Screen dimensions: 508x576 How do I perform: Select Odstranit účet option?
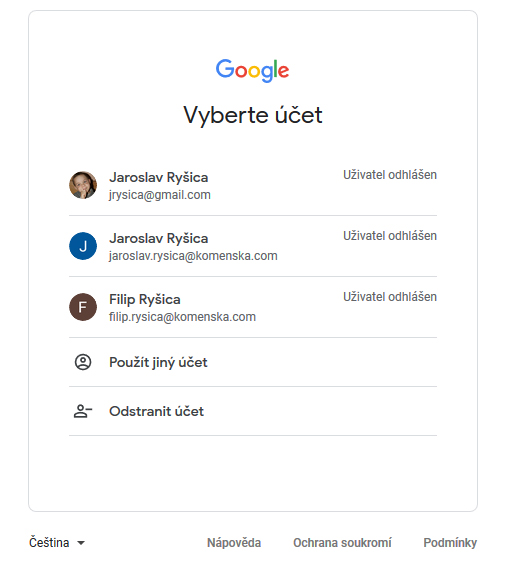[x=253, y=411]
